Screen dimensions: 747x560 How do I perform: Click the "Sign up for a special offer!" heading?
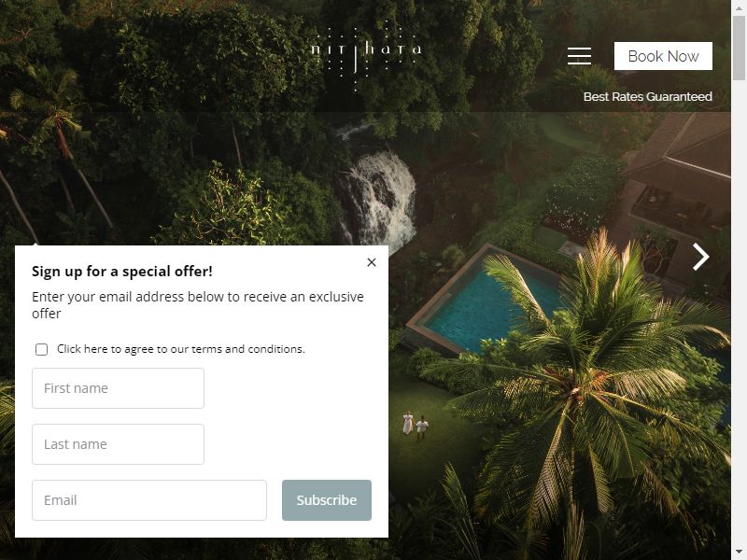122,272
